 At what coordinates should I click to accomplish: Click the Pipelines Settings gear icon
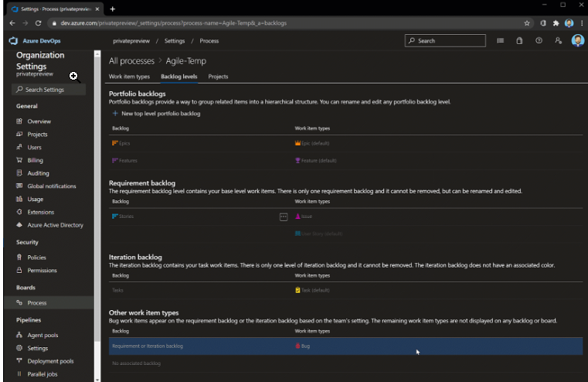19,348
